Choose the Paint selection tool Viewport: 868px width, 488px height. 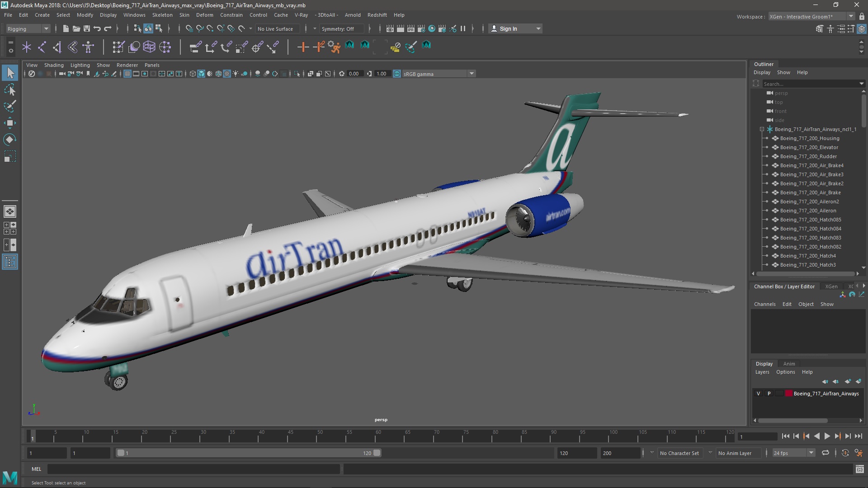click(x=10, y=107)
